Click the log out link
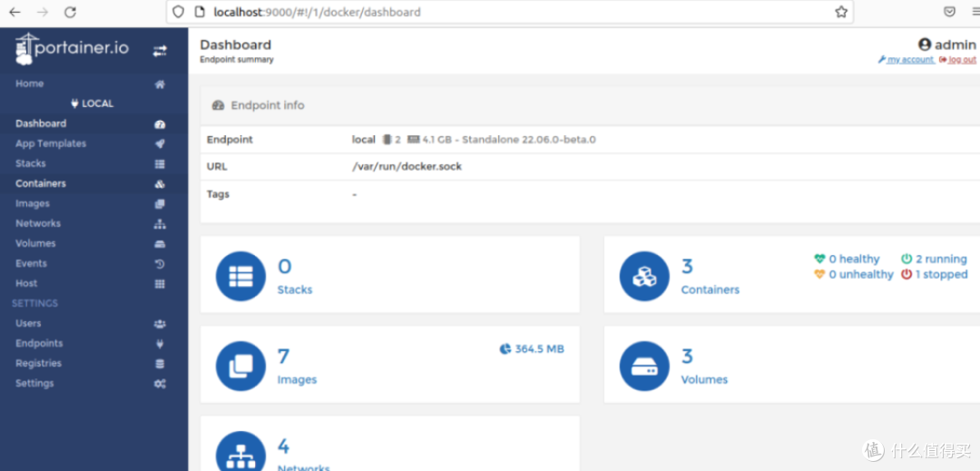The width and height of the screenshot is (980, 471). tap(961, 60)
